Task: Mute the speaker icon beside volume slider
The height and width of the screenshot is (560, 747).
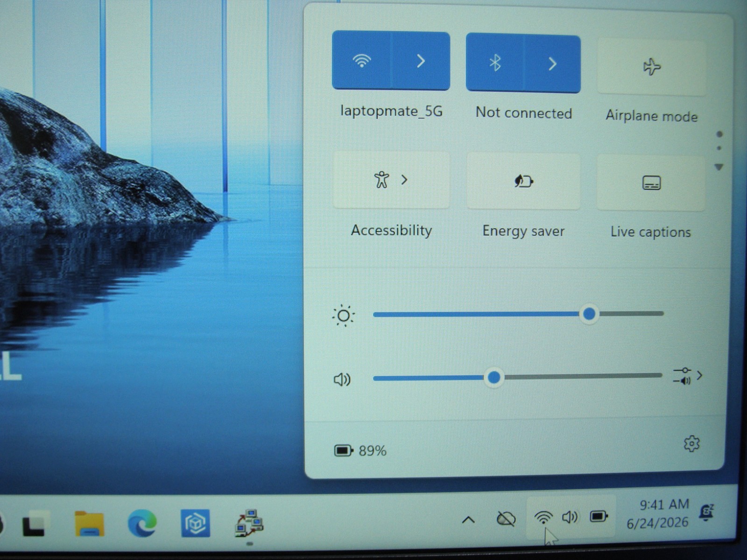Action: [x=342, y=379]
